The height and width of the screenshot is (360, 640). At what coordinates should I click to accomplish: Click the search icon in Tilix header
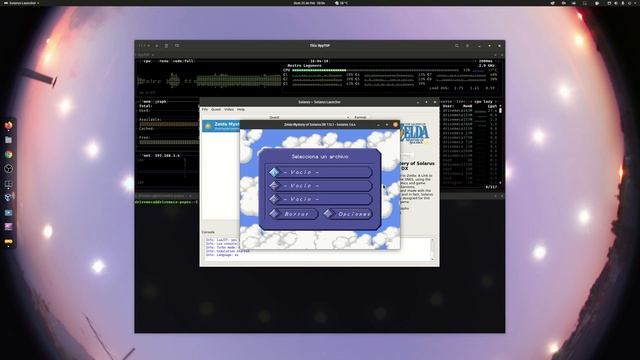click(x=457, y=46)
